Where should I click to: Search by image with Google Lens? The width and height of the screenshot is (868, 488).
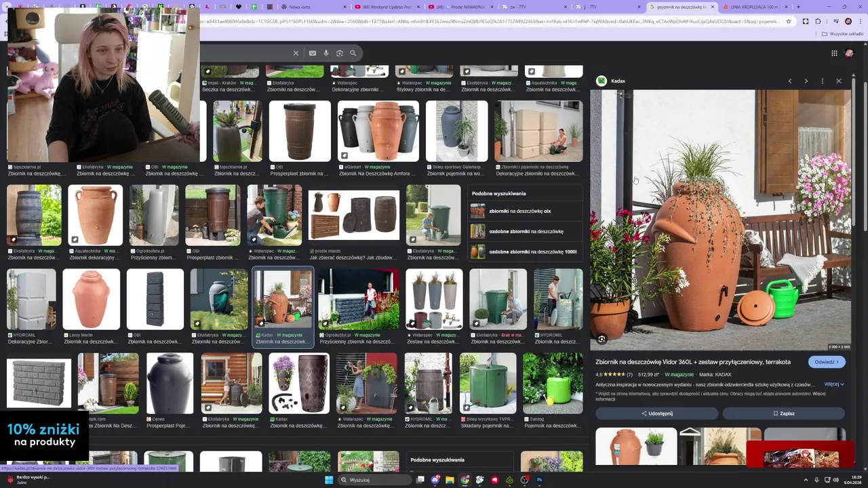340,53
